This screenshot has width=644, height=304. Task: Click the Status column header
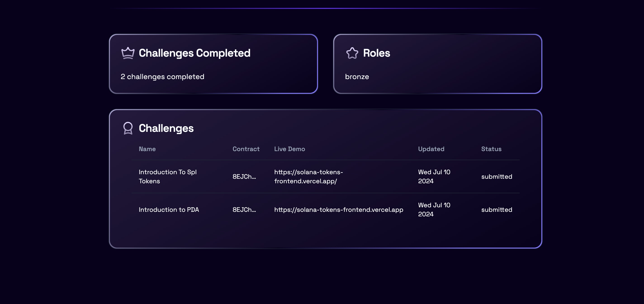[491, 149]
